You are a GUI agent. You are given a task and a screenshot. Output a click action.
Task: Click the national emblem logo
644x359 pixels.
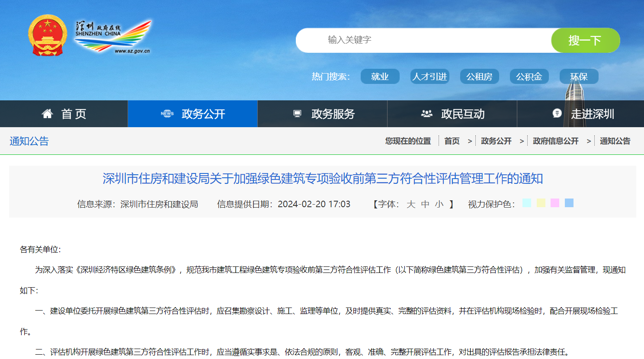(48, 35)
